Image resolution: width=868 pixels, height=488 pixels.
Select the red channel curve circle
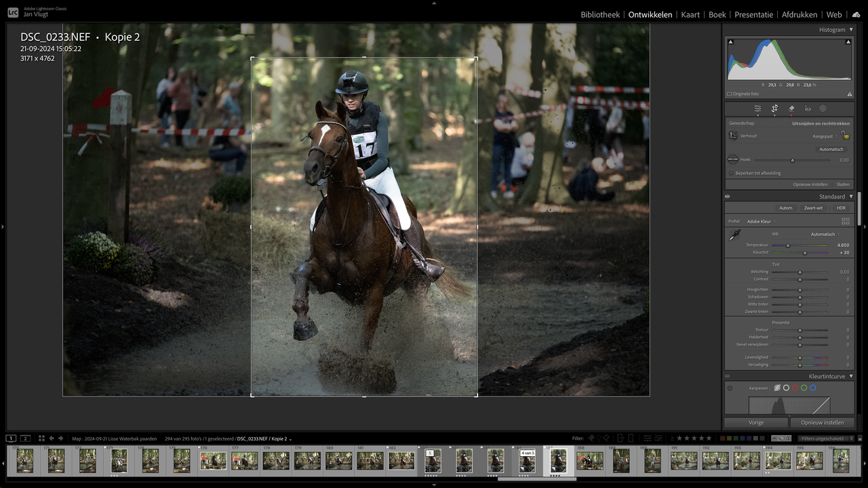[795, 388]
